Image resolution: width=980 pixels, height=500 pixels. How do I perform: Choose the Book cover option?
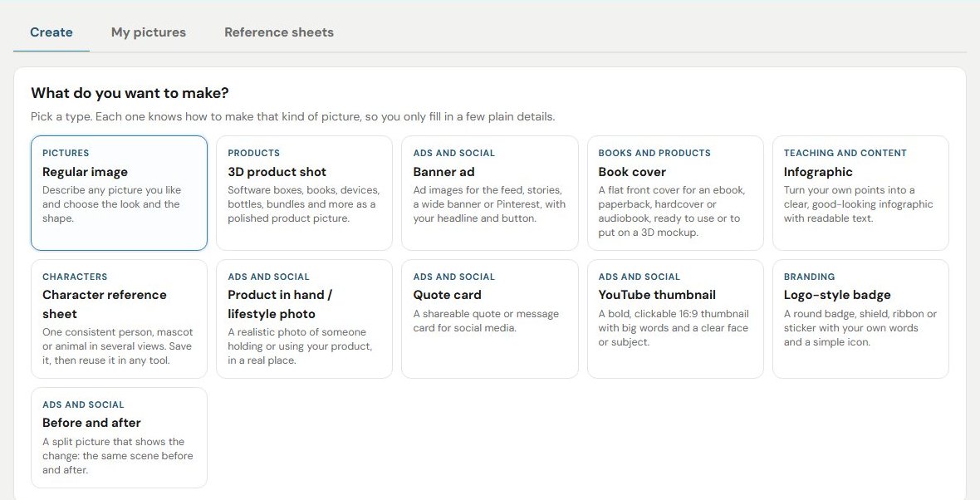[675, 194]
